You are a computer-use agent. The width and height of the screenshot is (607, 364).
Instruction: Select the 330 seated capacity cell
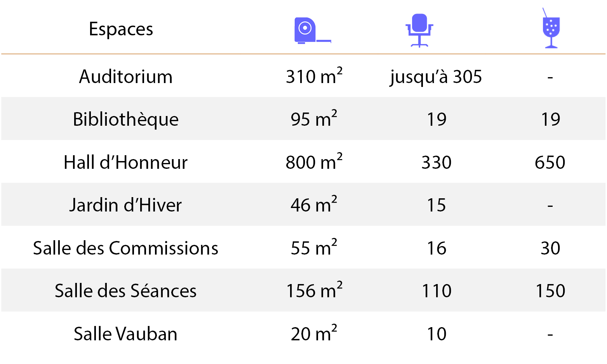[x=437, y=162]
